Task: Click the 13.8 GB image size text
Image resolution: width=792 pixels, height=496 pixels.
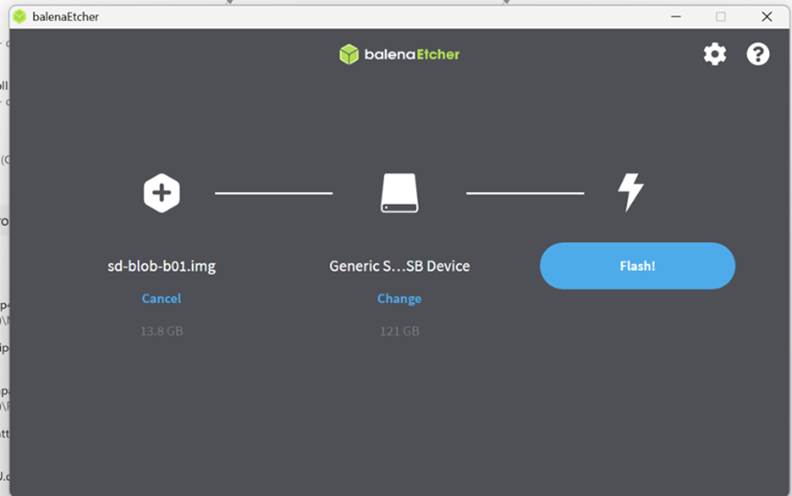Action: click(x=161, y=330)
